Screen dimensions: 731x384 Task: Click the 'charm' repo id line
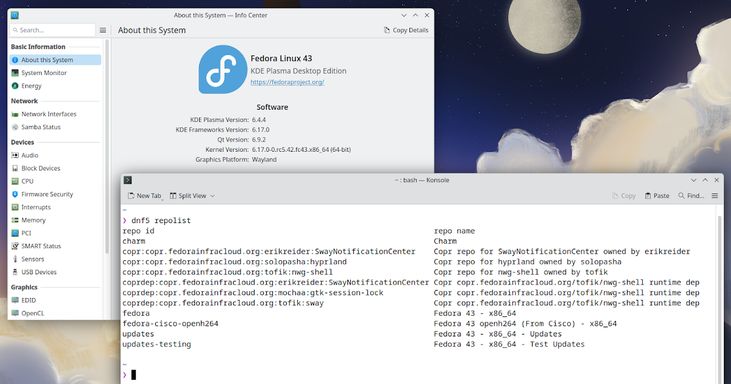(134, 241)
